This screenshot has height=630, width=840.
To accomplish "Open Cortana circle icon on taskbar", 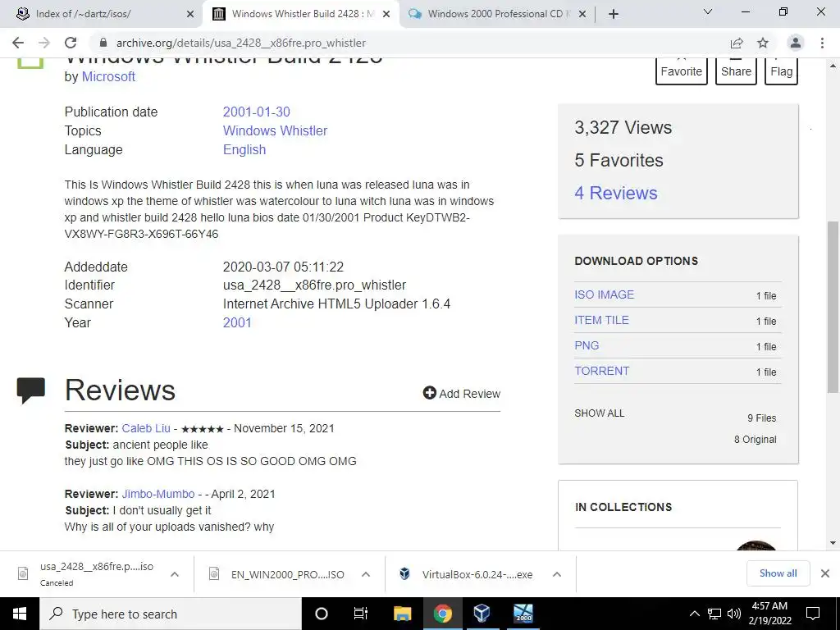I will [322, 614].
